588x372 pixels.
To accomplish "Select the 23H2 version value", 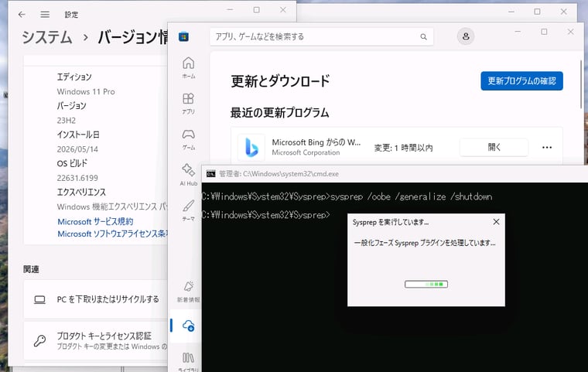I will (x=67, y=121).
